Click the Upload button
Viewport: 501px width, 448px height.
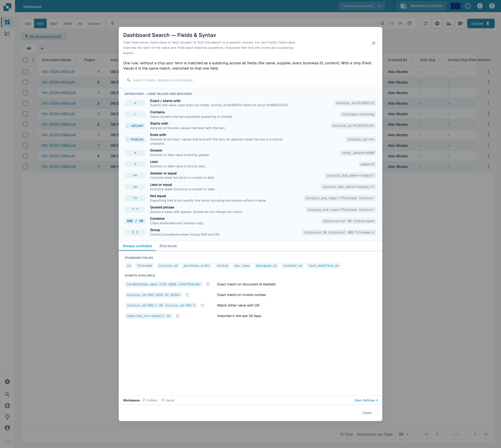(x=481, y=24)
